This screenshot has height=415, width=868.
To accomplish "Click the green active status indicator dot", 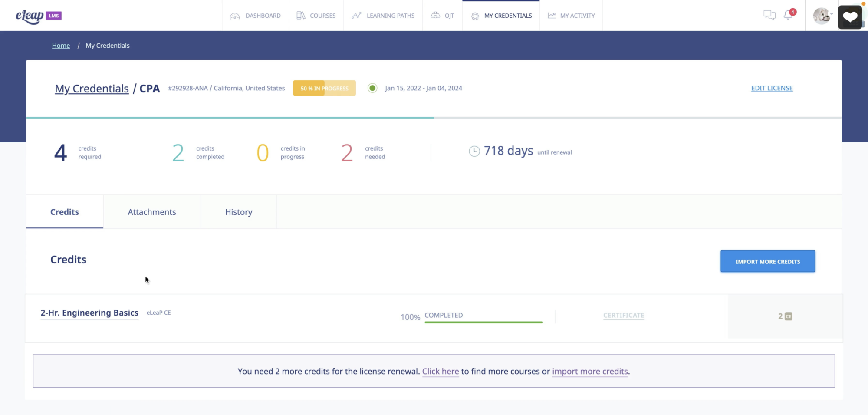I will pos(372,88).
